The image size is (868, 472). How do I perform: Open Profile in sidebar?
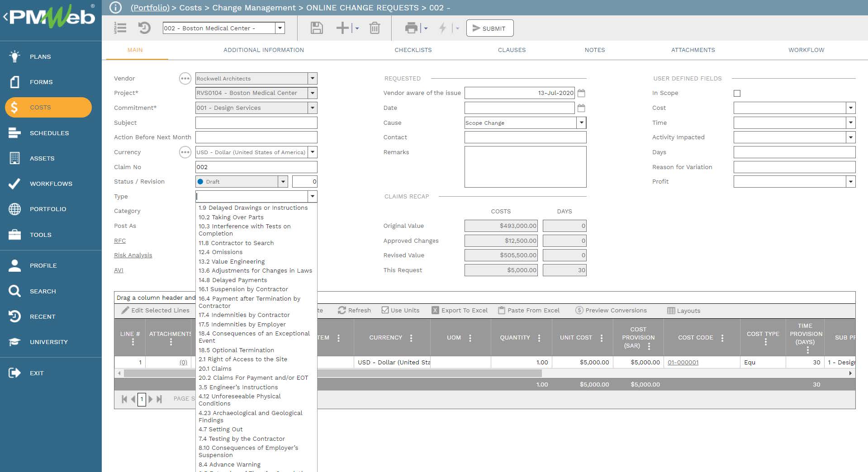[43, 265]
